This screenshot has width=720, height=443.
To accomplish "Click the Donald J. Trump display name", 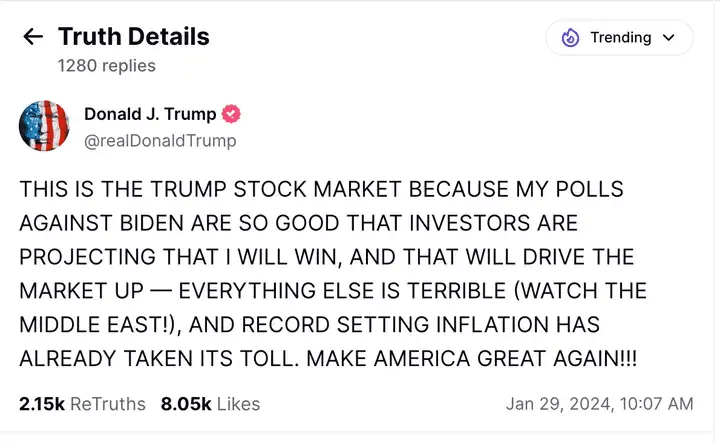I will (149, 114).
